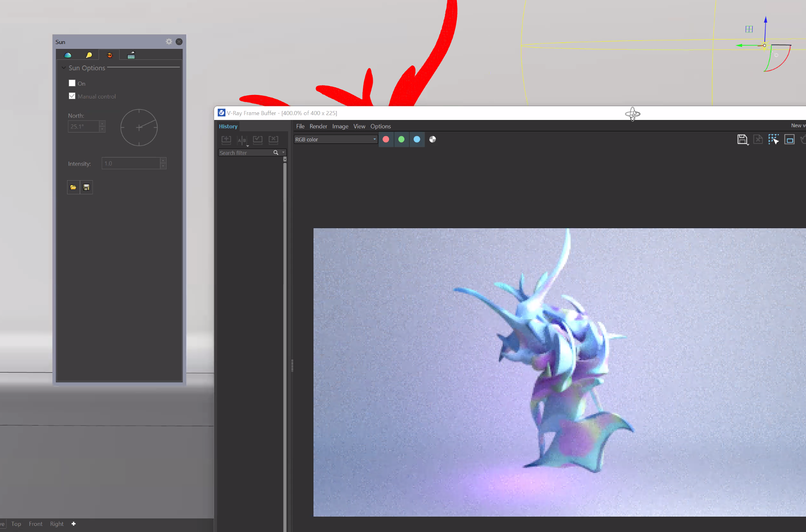Switch to alpha/mono channel view icon
Image resolution: width=806 pixels, height=532 pixels.
433,139
